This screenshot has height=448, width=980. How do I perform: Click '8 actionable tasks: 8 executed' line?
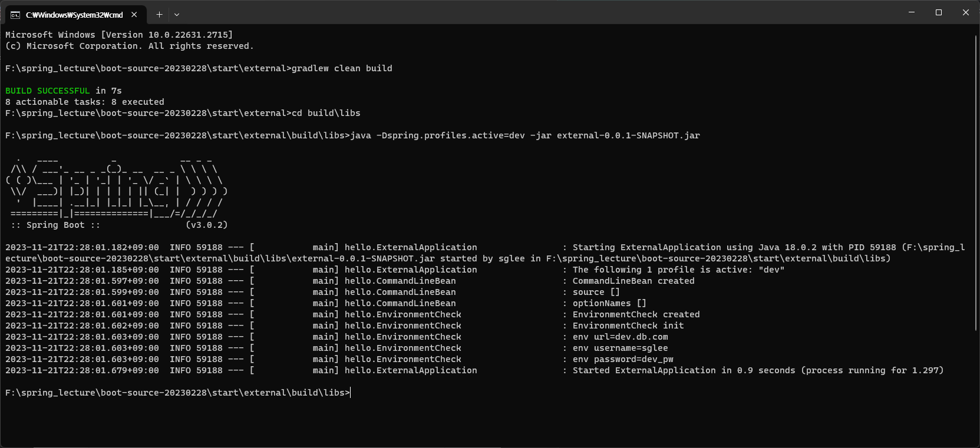[x=85, y=102]
